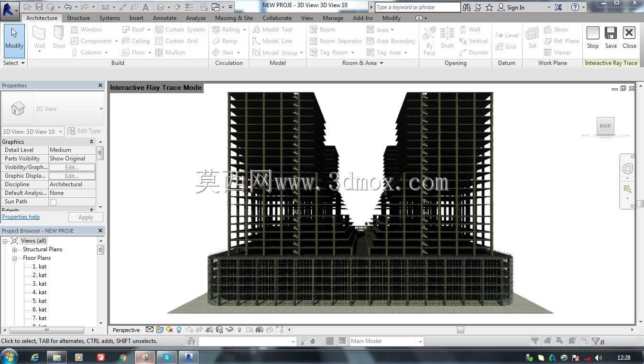
Task: Open the Sign In dropdown arrow
Action: [548, 8]
